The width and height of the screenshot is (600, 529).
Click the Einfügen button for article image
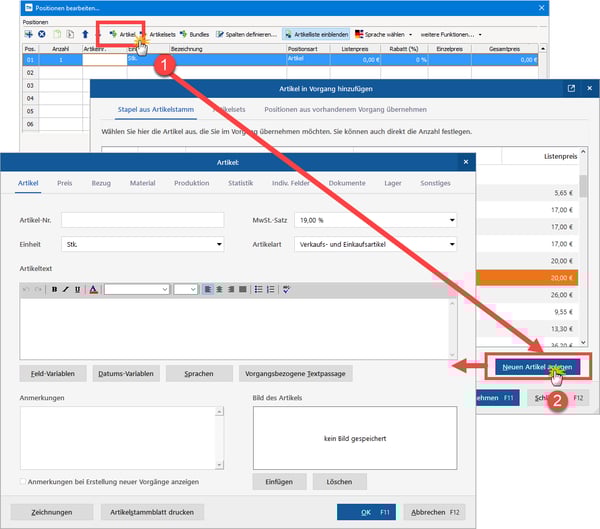[279, 482]
